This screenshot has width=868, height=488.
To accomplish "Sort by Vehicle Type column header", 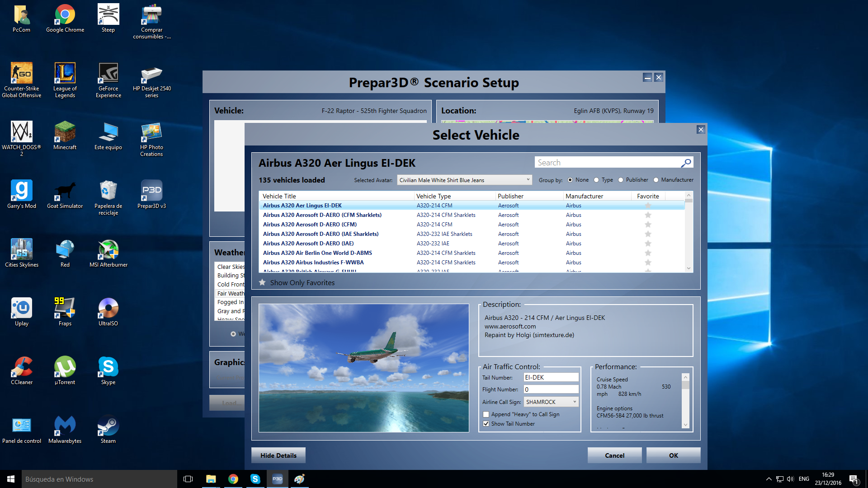I will point(454,196).
